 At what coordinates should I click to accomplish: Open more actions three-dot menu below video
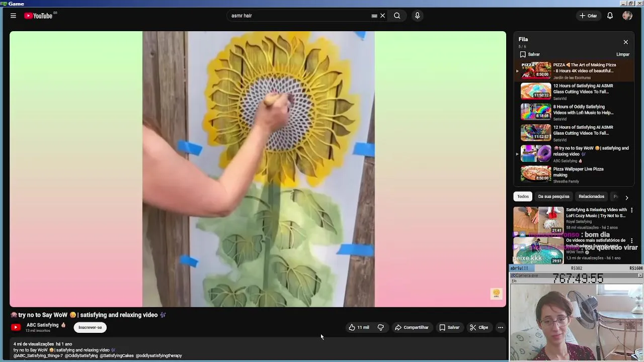[501, 327]
